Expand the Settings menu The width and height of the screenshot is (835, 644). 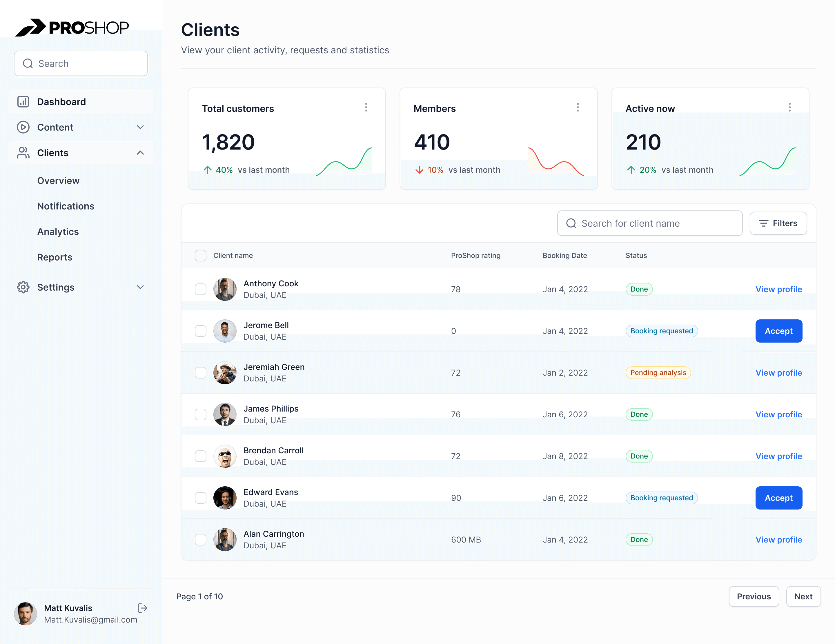tap(140, 287)
